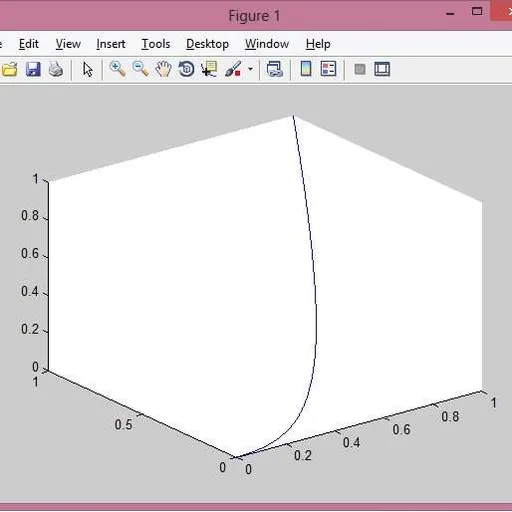Print figure with the printer icon
This screenshot has width=512, height=512.
click(56, 70)
